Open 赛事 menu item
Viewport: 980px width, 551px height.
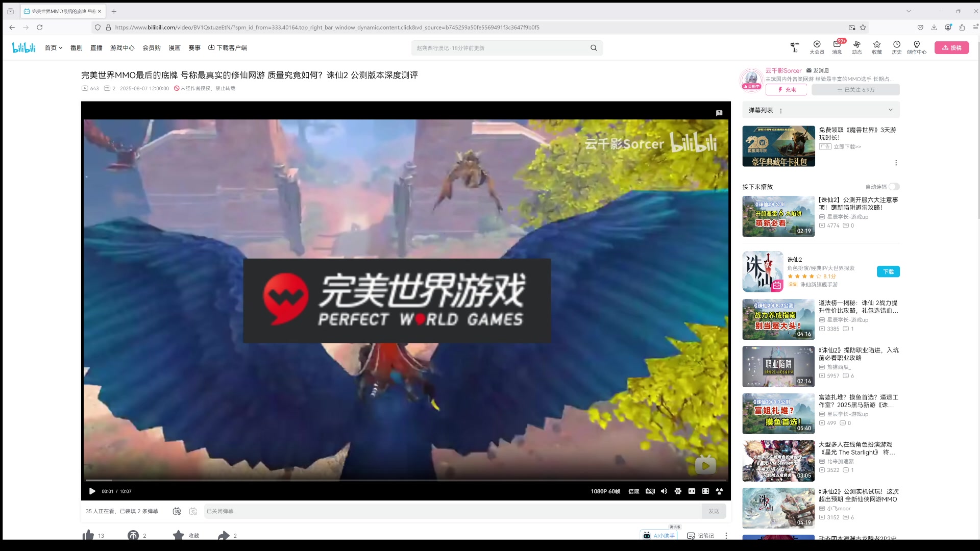[x=194, y=47]
